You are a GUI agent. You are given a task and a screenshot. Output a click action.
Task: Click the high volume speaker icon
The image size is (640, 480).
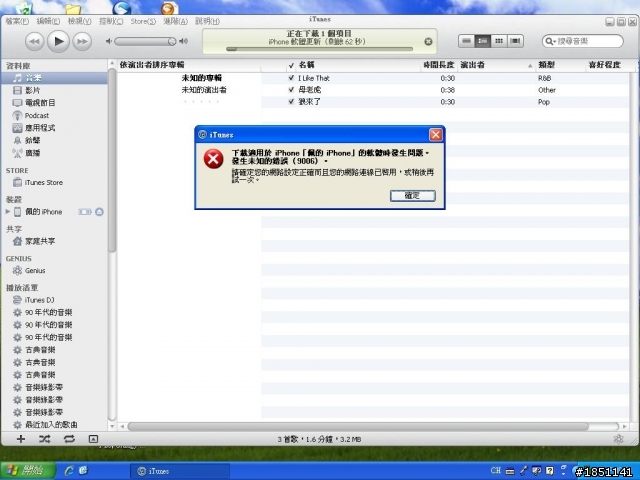point(184,41)
